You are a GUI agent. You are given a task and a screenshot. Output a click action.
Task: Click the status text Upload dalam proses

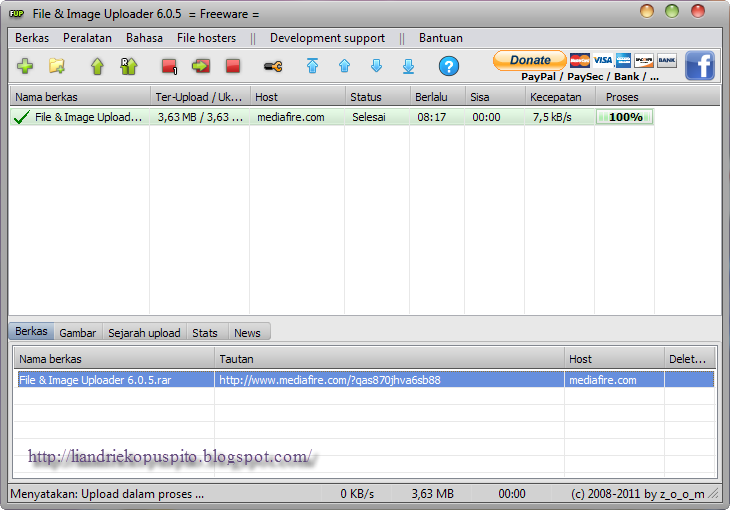click(x=107, y=494)
